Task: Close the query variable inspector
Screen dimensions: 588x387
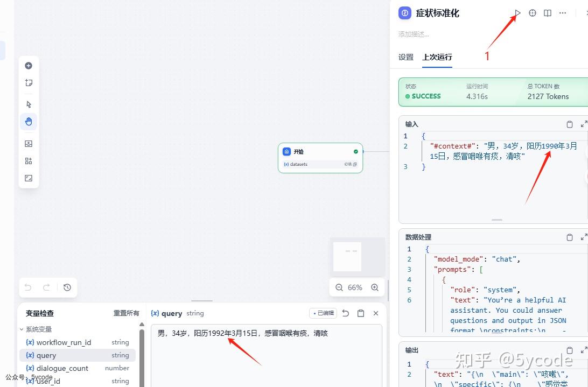Action: [x=376, y=313]
